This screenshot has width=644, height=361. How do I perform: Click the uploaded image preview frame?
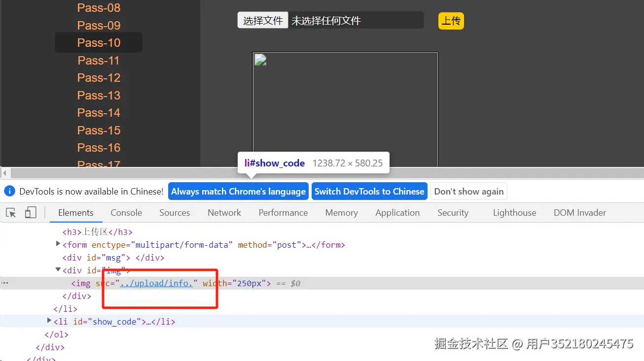point(345,109)
